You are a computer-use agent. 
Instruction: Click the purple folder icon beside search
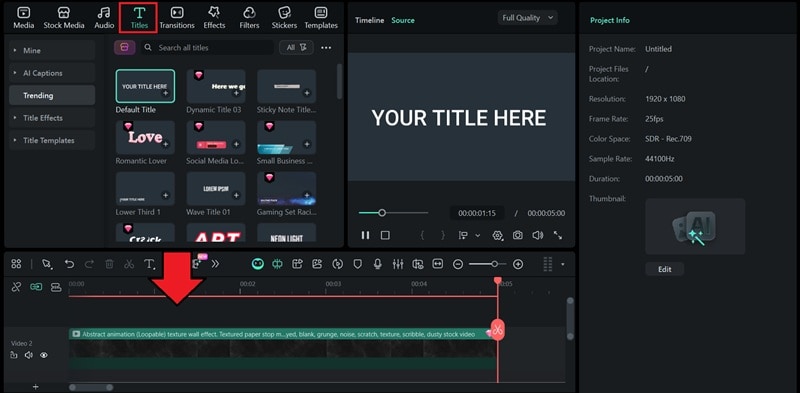[x=124, y=47]
